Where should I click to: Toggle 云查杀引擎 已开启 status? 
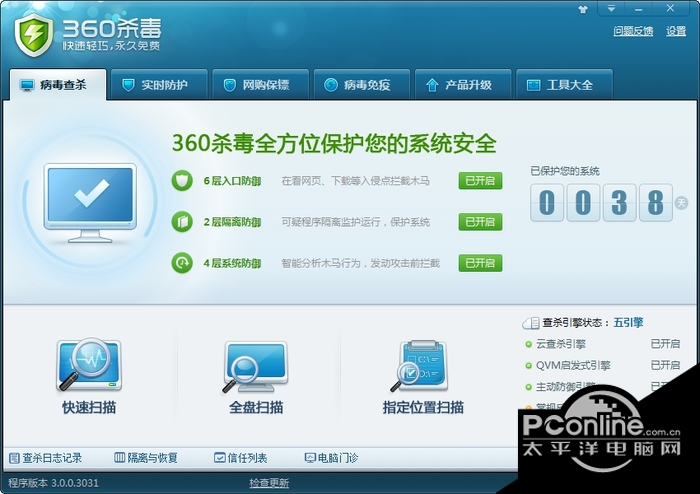point(665,344)
